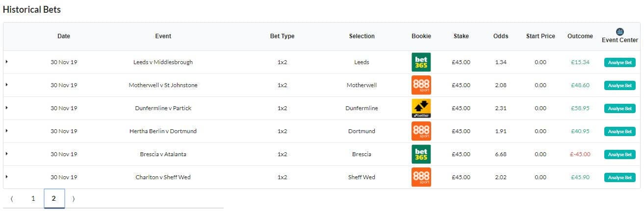The height and width of the screenshot is (211, 644).
Task: Click Analyse Bet for Brescia bet
Action: (x=620, y=155)
